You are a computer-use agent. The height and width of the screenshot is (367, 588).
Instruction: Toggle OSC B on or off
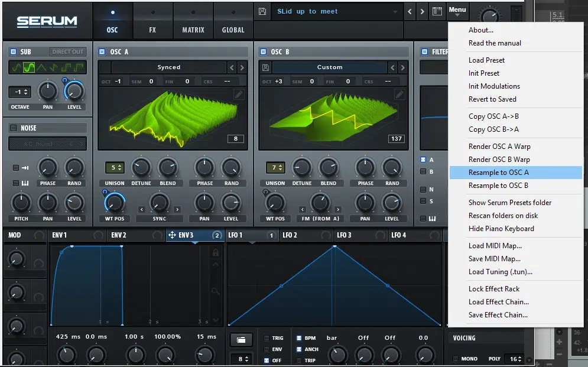[263, 52]
